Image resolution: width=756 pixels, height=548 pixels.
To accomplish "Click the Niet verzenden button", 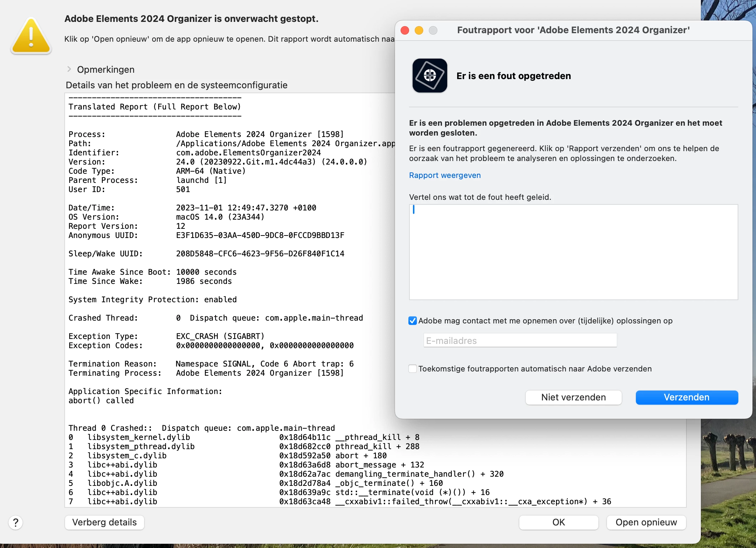I will click(x=573, y=397).
